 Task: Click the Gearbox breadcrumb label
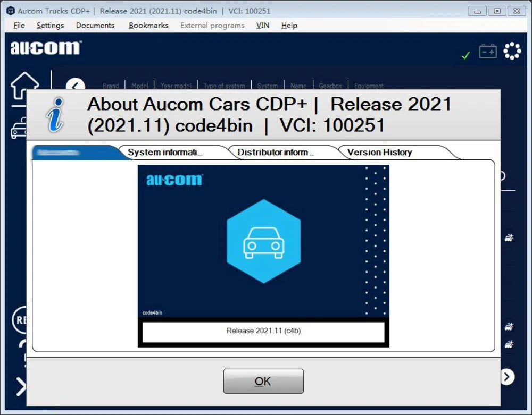(330, 86)
